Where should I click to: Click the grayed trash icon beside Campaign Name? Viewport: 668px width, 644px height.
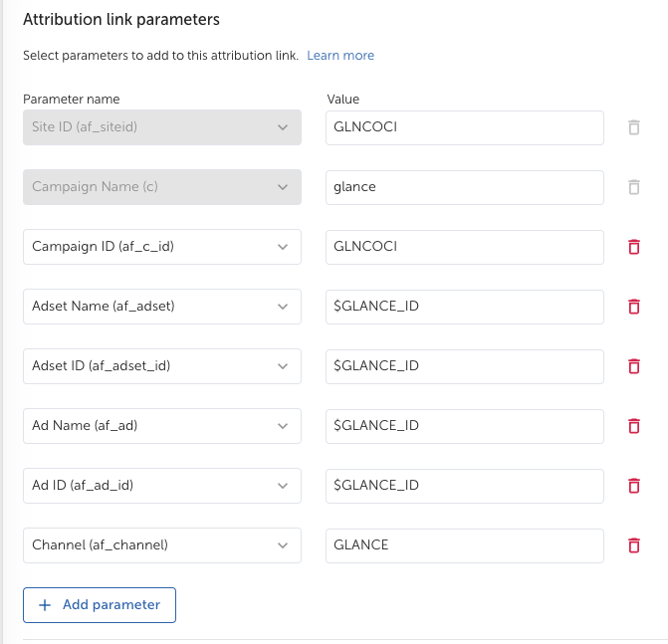634,187
